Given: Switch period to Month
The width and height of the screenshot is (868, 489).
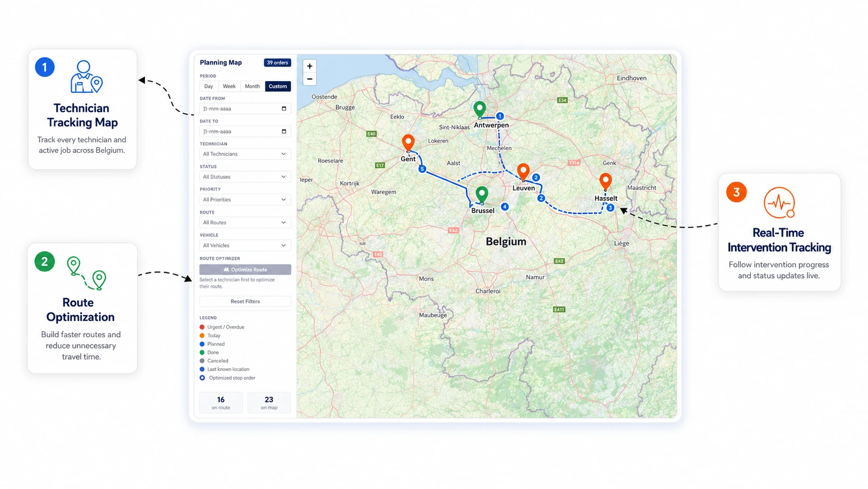Looking at the screenshot, I should 252,86.
